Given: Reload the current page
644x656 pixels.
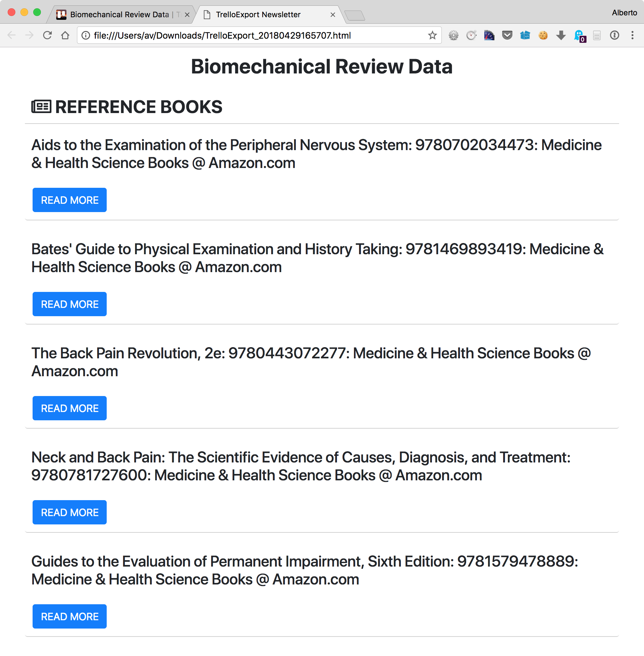Looking at the screenshot, I should point(47,35).
